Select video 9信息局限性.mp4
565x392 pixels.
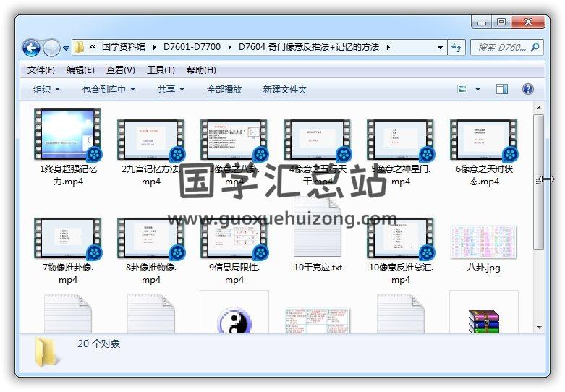click(234, 251)
